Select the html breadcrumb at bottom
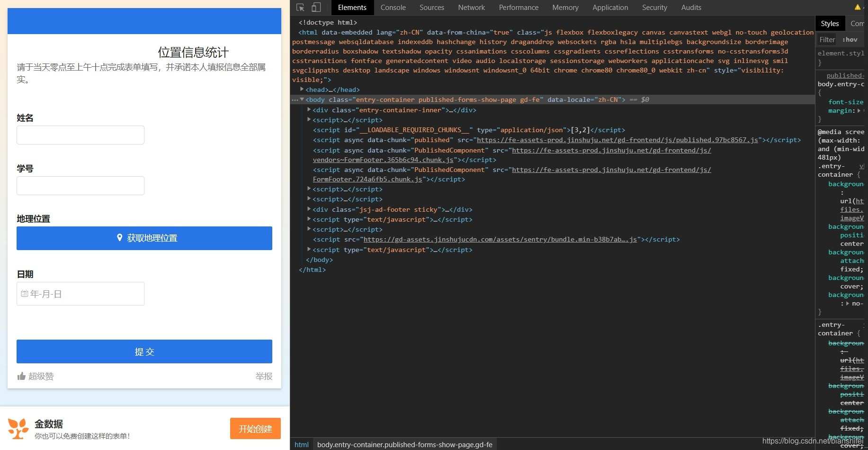 (302, 444)
